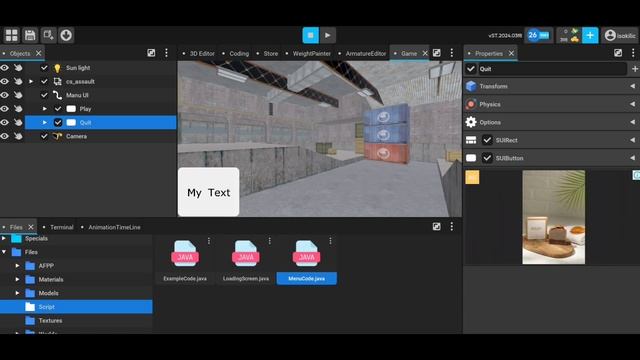Open the Files panel three-dot menu
640x360 pixels.
tap(451, 227)
